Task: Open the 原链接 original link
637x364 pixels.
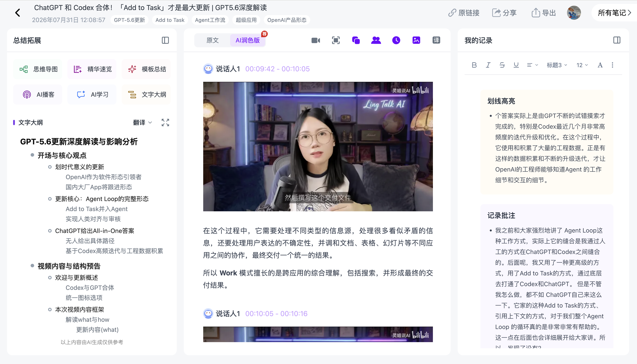Action: [x=464, y=13]
